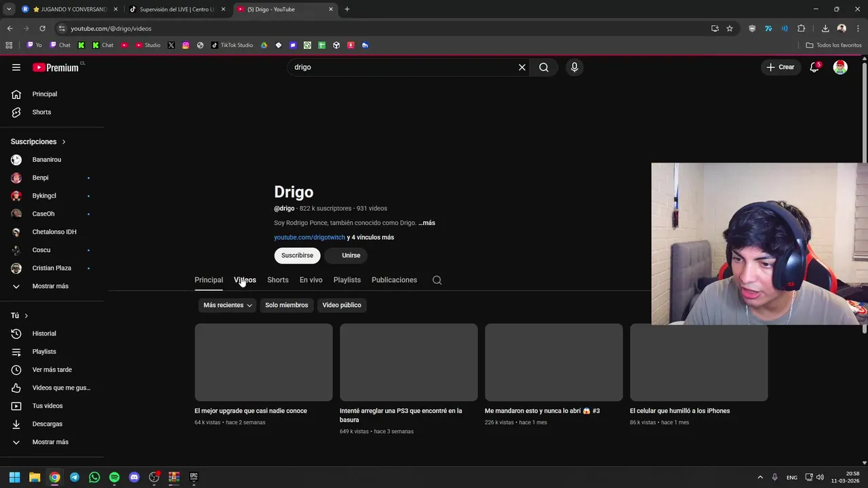This screenshot has height=488, width=868.
Task: Expand the Tú section
Action: tap(20, 316)
